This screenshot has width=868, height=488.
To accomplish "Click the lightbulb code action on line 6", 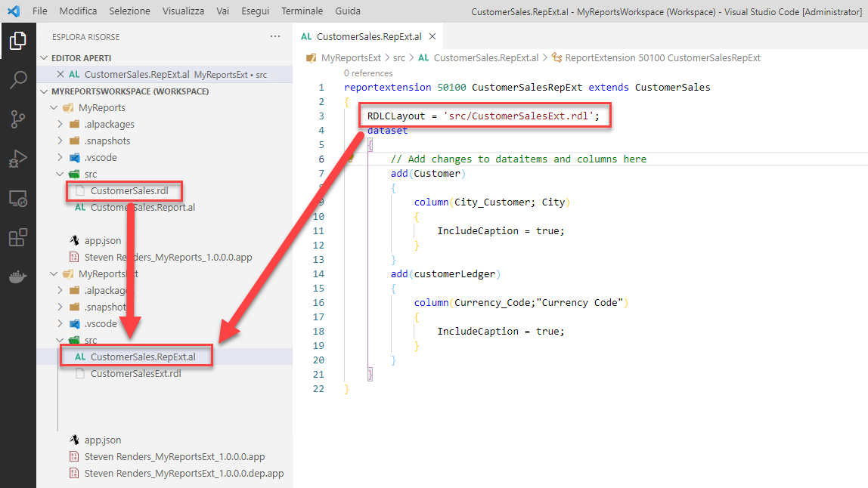I will click(x=349, y=159).
